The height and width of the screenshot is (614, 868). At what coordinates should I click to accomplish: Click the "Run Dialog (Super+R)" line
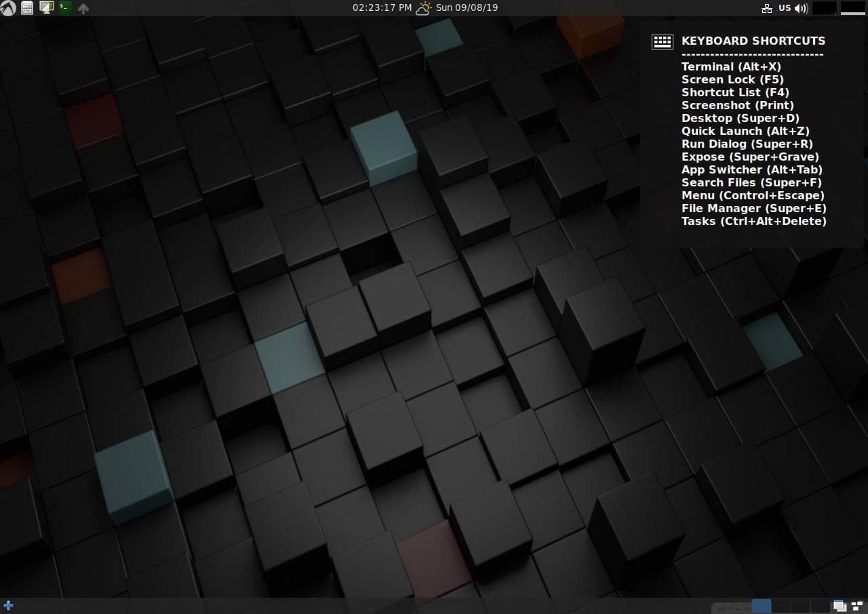pyautogui.click(x=747, y=144)
